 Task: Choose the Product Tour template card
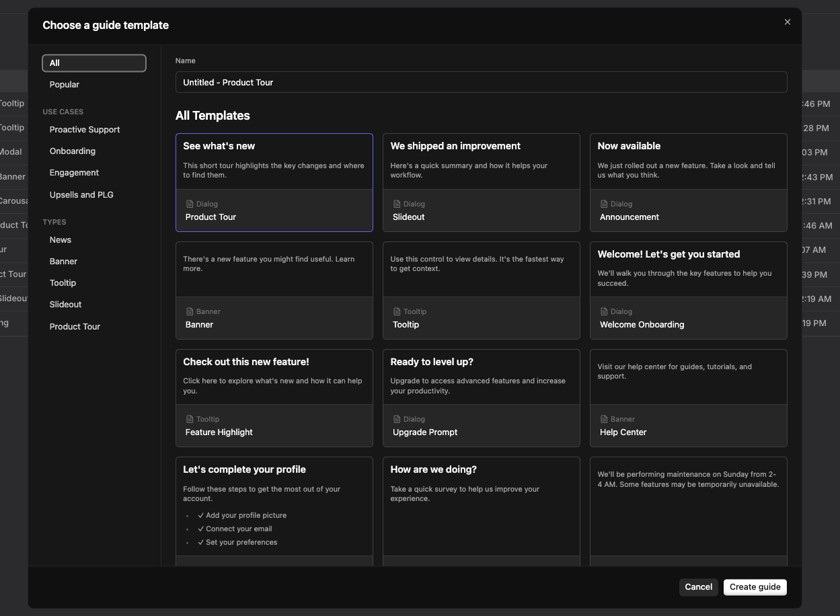coord(274,182)
